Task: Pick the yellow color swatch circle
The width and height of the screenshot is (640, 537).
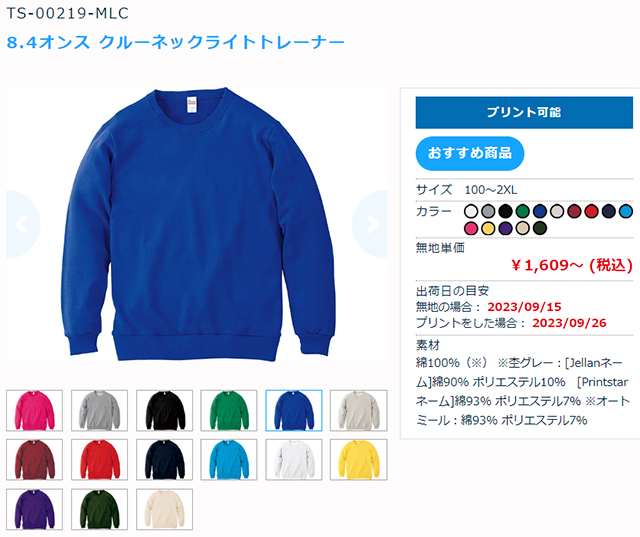Action: tap(488, 228)
